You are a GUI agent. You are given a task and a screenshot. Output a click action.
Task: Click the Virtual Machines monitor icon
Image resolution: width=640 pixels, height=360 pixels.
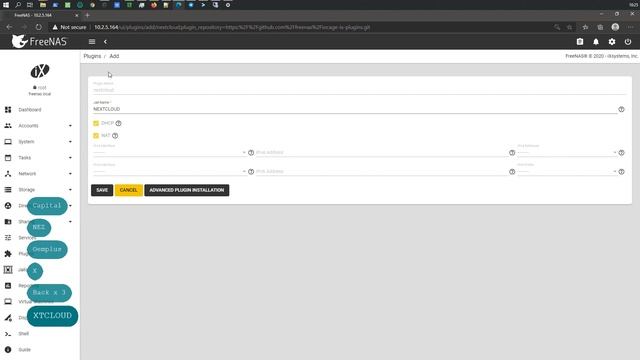coord(8,302)
